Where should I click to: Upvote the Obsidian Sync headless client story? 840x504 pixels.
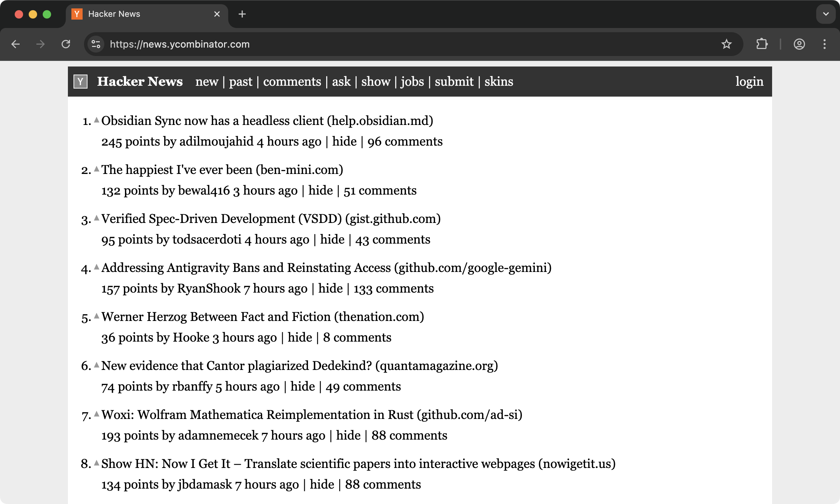click(x=97, y=120)
